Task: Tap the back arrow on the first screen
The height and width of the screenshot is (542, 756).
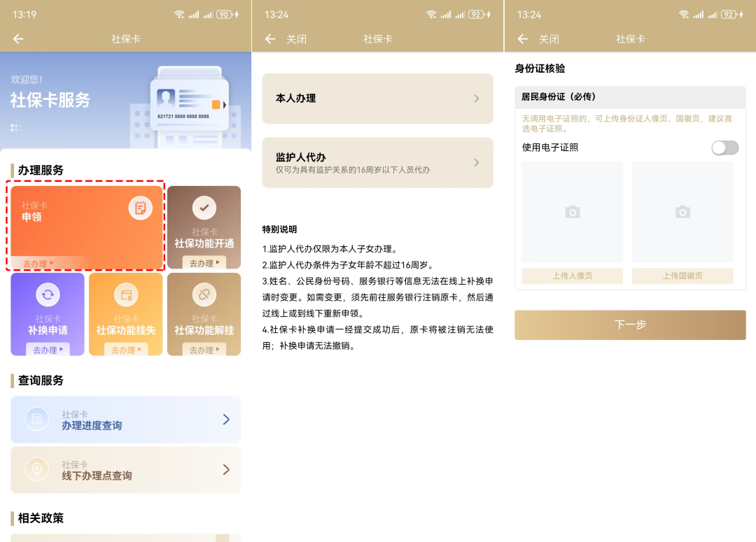Action: pyautogui.click(x=18, y=39)
